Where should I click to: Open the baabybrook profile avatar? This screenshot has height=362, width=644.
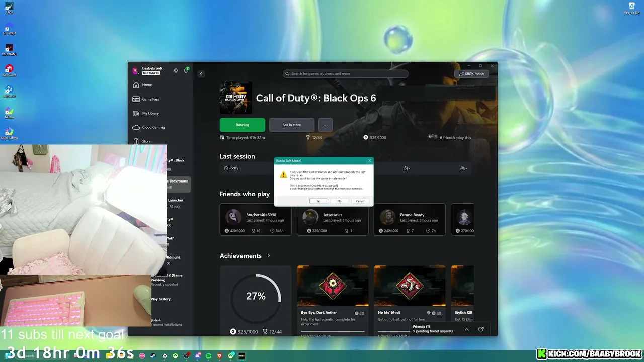135,71
